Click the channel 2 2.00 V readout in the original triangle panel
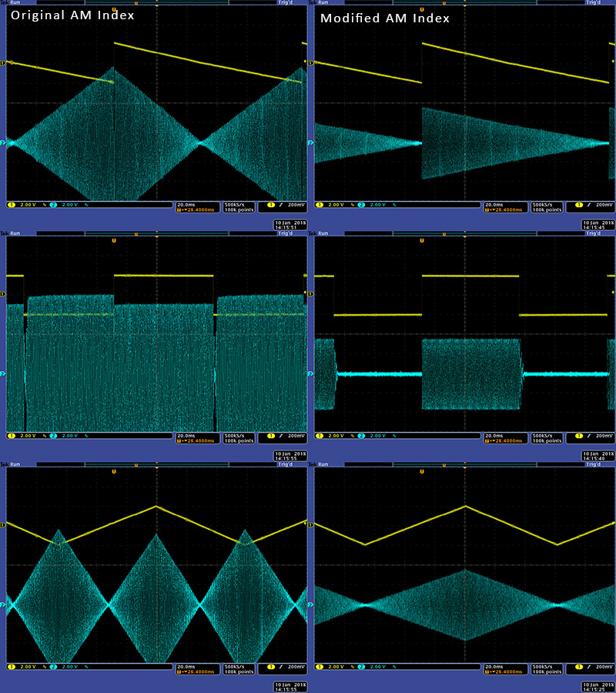The height and width of the screenshot is (693, 616). pos(68,667)
